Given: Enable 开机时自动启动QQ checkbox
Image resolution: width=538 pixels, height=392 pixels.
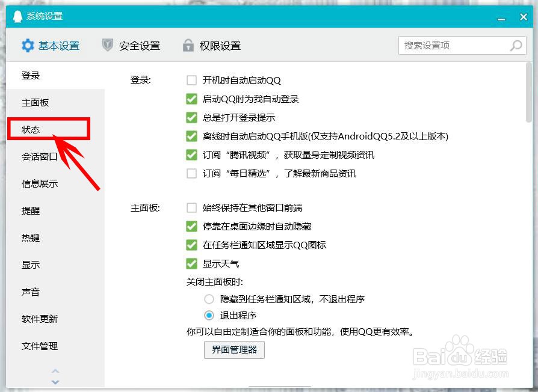Looking at the screenshot, I should click(x=191, y=80).
